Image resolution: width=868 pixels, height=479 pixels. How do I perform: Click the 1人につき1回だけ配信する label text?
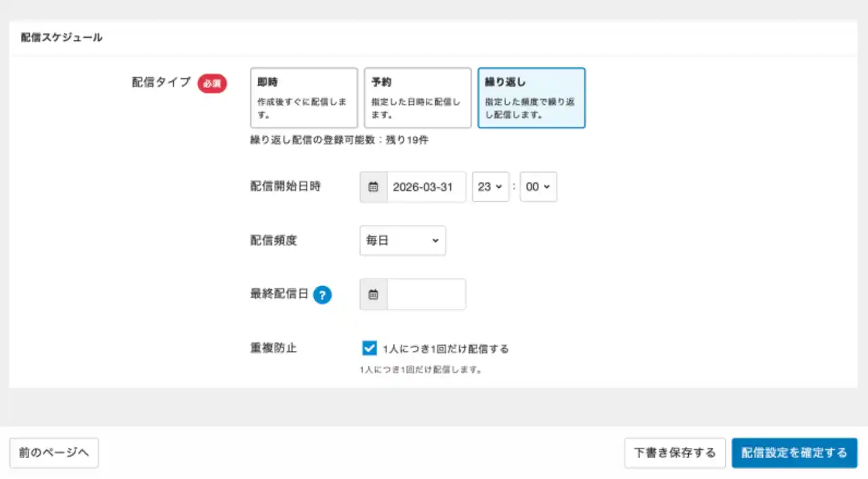[446, 349]
